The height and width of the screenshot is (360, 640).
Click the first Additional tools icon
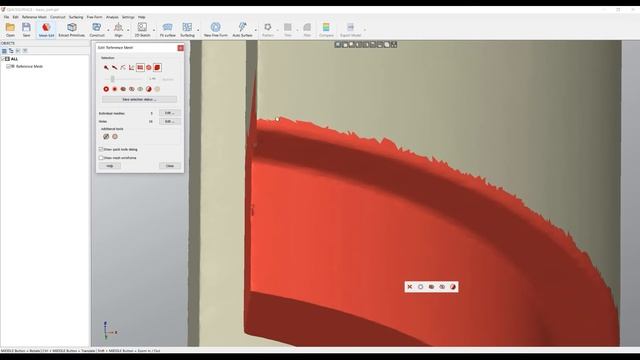(106, 136)
